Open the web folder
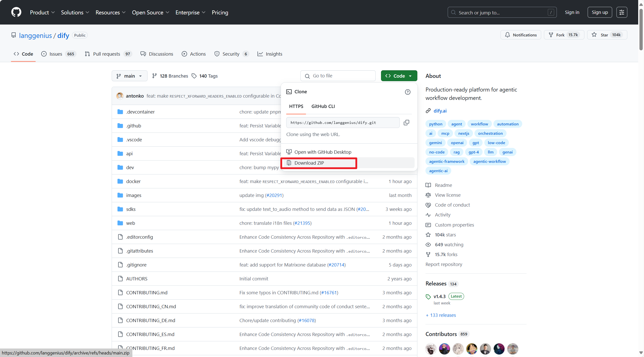 [x=131, y=223]
